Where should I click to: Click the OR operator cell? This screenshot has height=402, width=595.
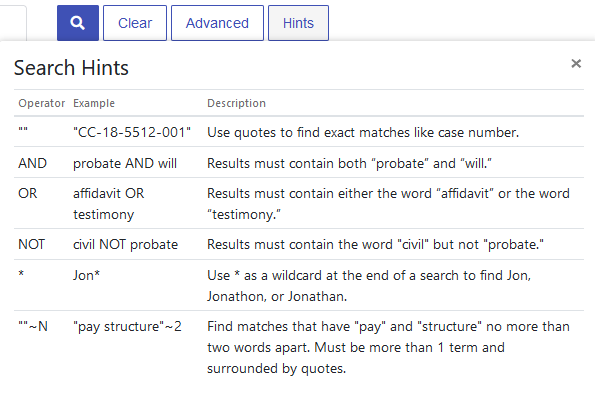(x=28, y=194)
